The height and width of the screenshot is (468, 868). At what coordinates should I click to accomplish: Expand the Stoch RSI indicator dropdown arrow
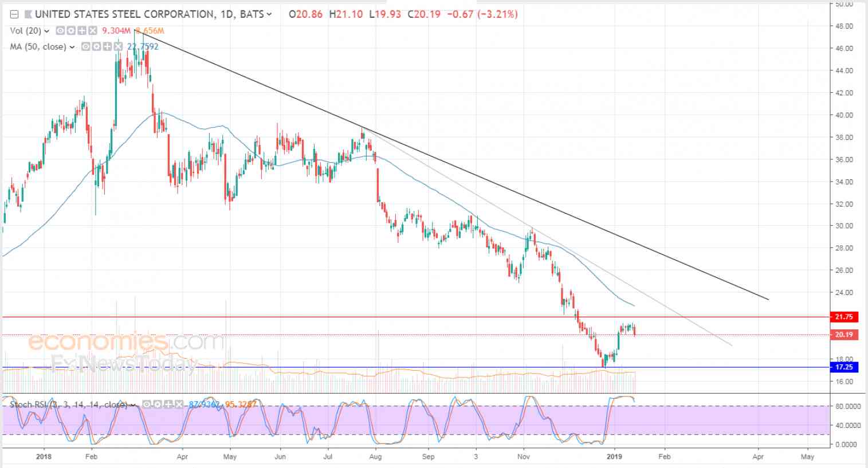[133, 405]
